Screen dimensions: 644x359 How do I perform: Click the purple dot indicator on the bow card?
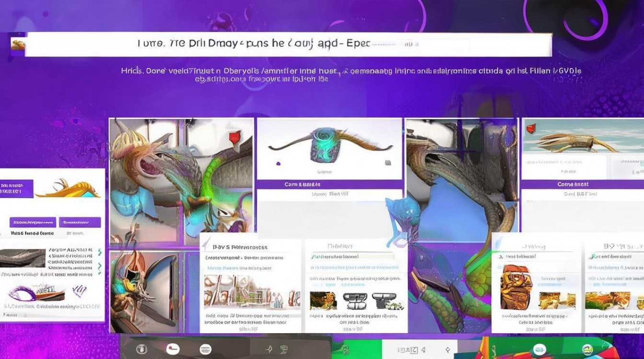(278, 164)
